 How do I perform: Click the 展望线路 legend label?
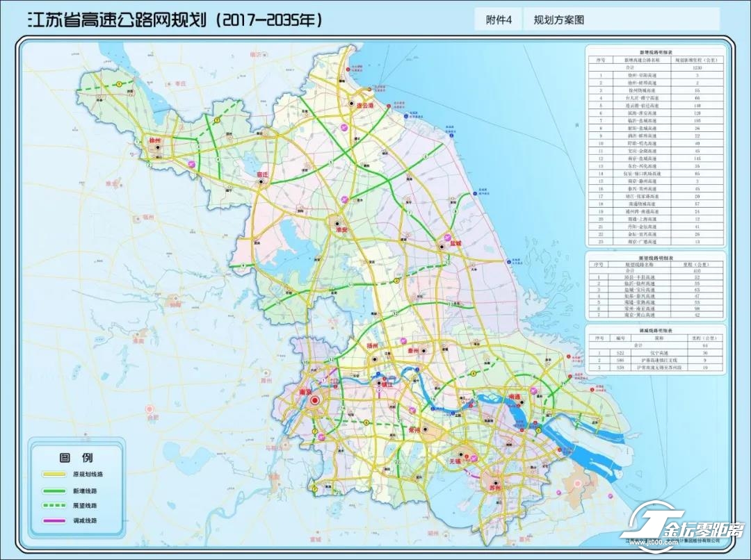[86, 505]
